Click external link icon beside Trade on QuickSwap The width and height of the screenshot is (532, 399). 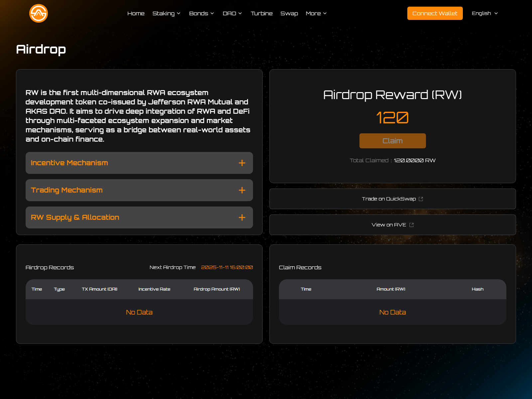click(x=421, y=199)
